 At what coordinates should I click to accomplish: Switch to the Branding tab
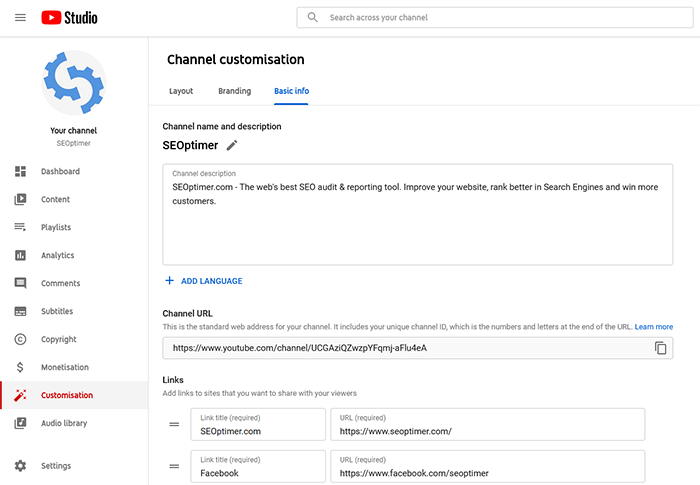(x=234, y=91)
